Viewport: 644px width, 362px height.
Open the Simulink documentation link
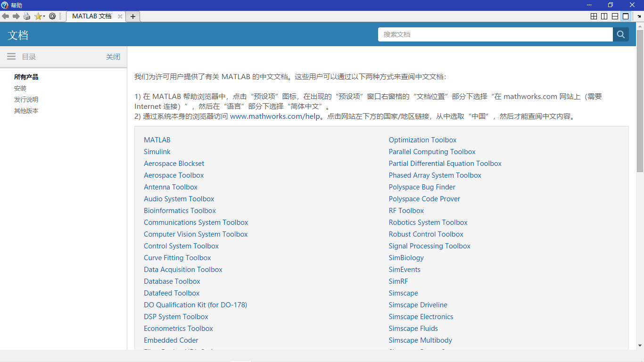point(157,152)
